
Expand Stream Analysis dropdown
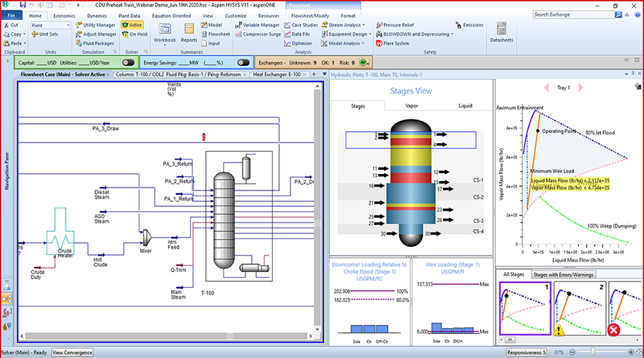click(x=364, y=25)
